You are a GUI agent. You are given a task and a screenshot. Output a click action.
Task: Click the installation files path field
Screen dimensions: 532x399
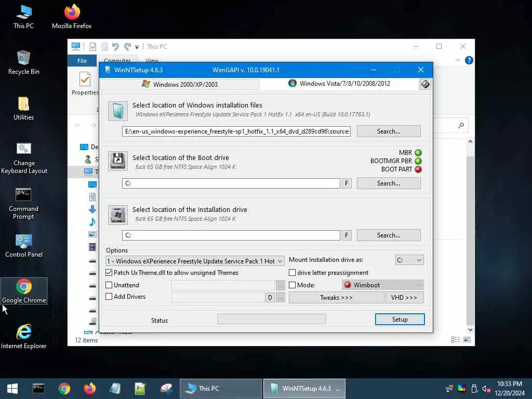coord(236,131)
